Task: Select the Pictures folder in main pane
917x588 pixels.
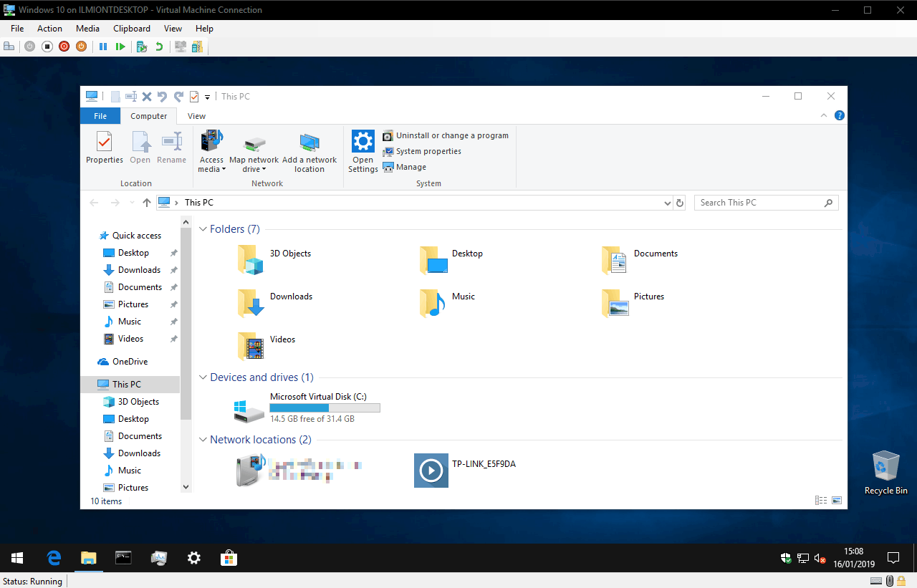Action: pyautogui.click(x=633, y=303)
